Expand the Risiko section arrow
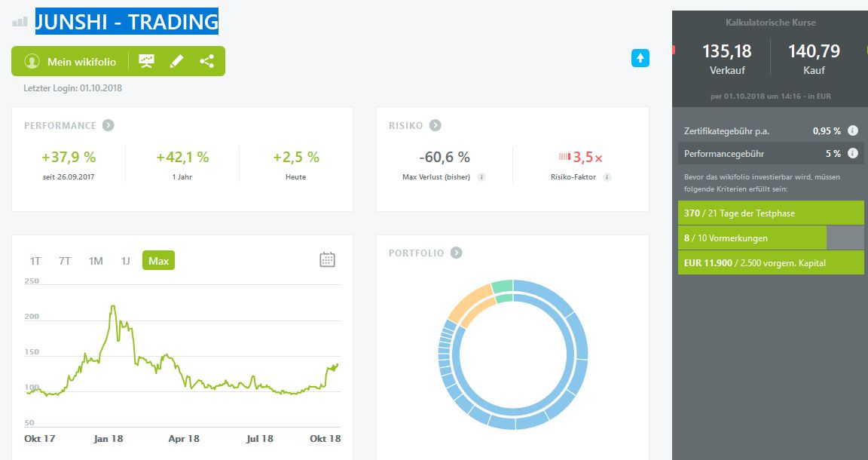The image size is (868, 460). (x=436, y=125)
